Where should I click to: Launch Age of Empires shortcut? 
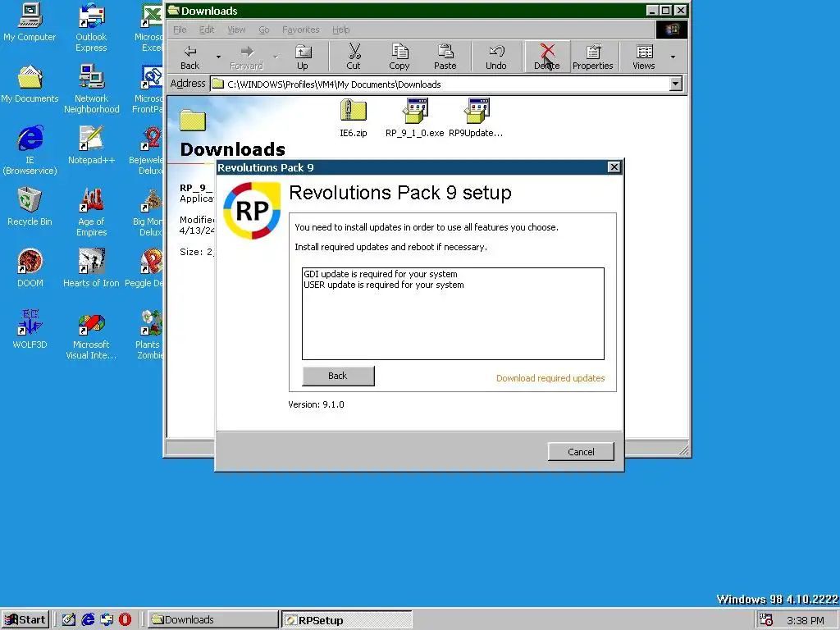pos(91,212)
